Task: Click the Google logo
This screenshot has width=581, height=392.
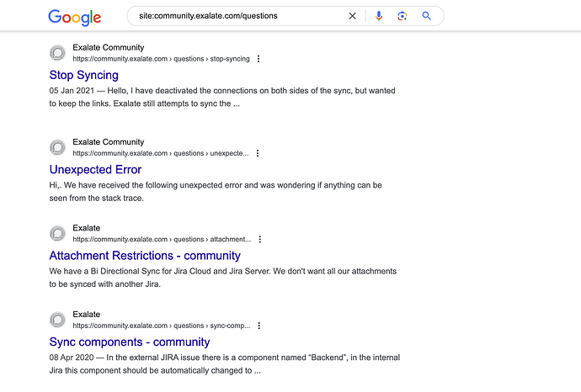Action: (74, 18)
